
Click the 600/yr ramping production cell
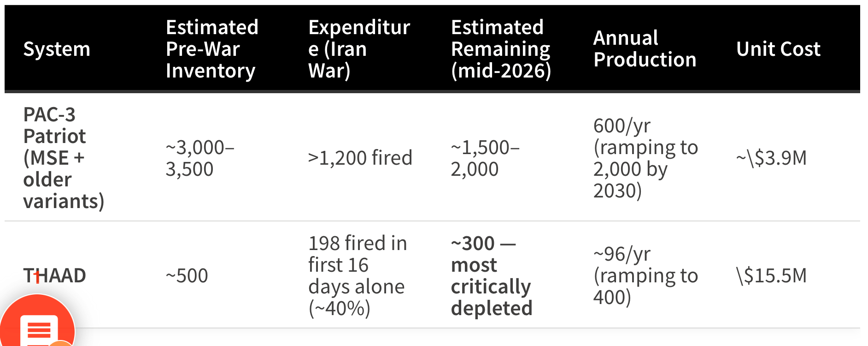click(645, 158)
